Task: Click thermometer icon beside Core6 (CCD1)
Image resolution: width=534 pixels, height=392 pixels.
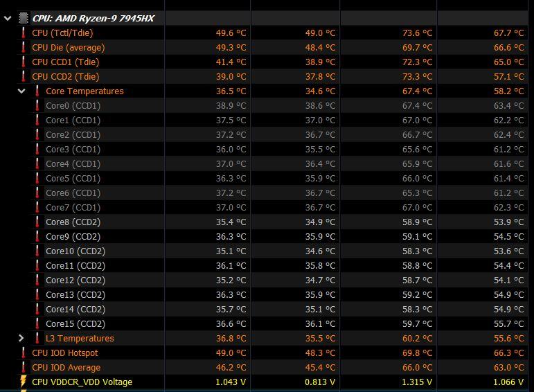Action: [37, 193]
